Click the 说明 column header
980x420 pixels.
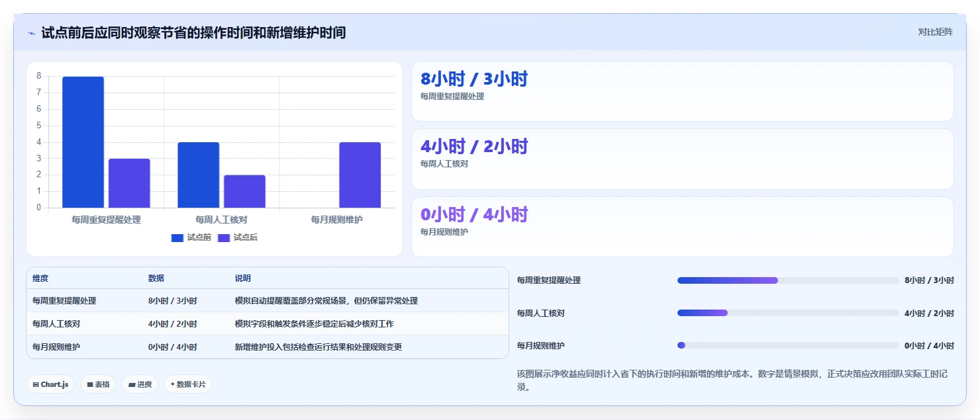tap(243, 278)
